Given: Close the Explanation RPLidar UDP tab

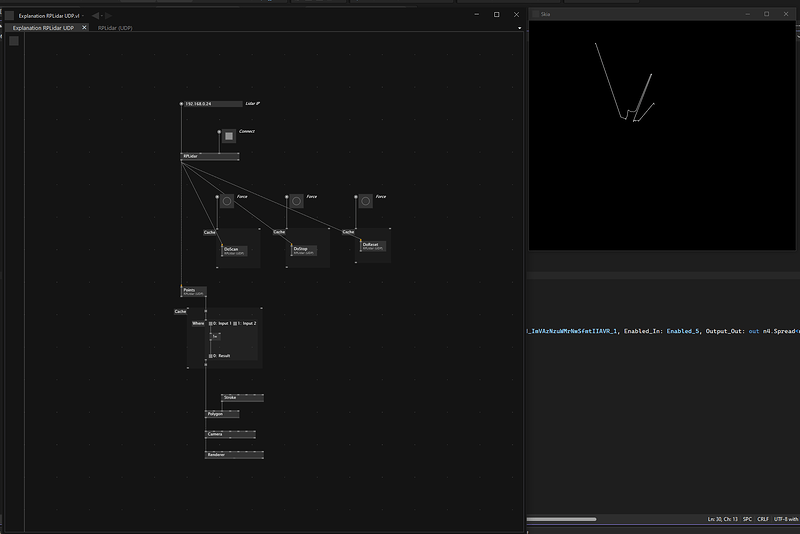Looking at the screenshot, I should coord(84,28).
